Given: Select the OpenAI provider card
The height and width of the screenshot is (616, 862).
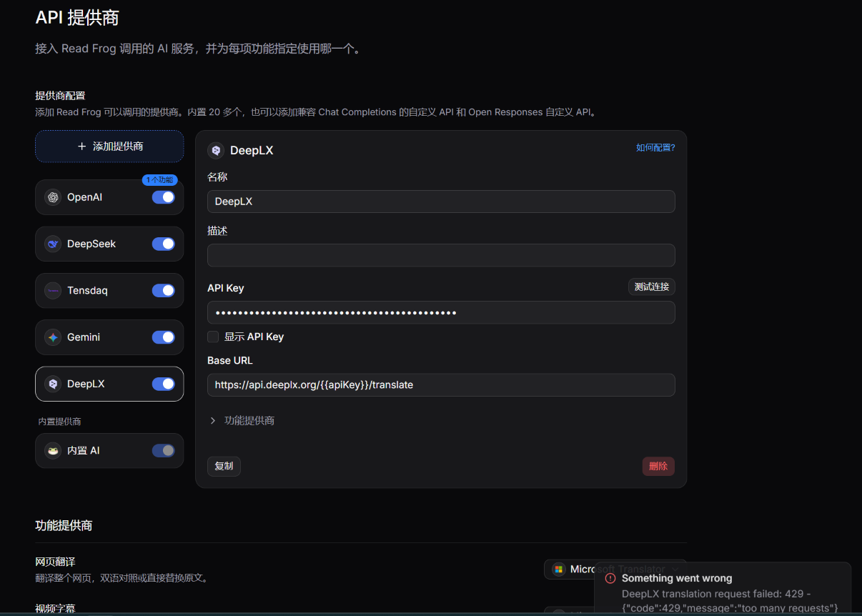Looking at the screenshot, I should coord(109,197).
